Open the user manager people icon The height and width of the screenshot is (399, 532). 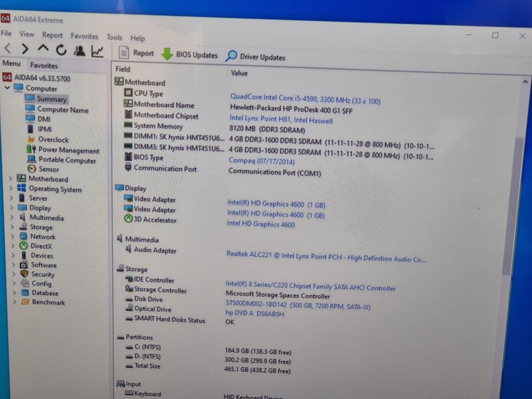(79, 50)
